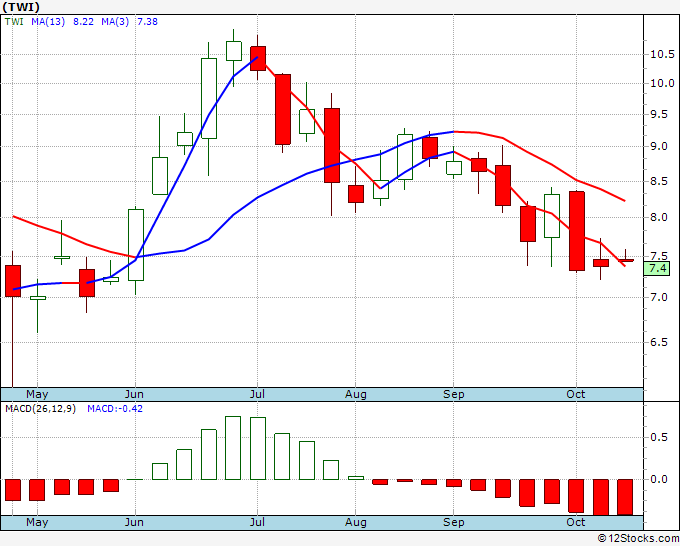Viewport: 680px width, 546px height.
Task: Select the MA(3) value 7.38
Action: (147, 22)
